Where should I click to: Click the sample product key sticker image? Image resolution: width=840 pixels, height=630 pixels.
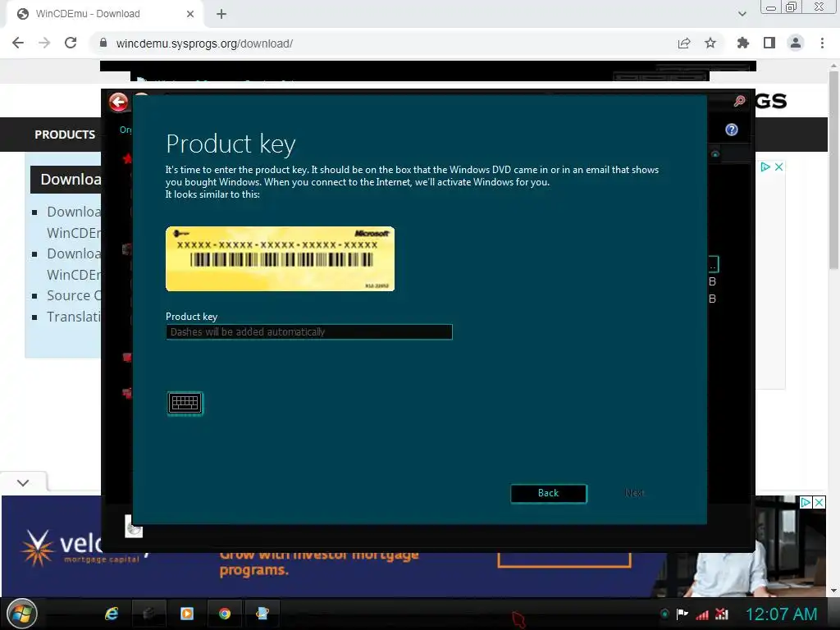click(281, 259)
